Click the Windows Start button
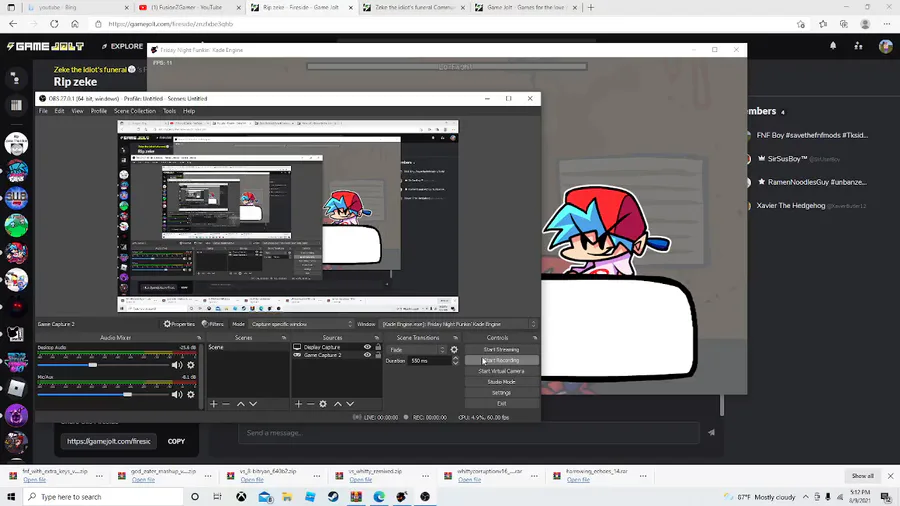The width and height of the screenshot is (900, 506). click(x=11, y=497)
